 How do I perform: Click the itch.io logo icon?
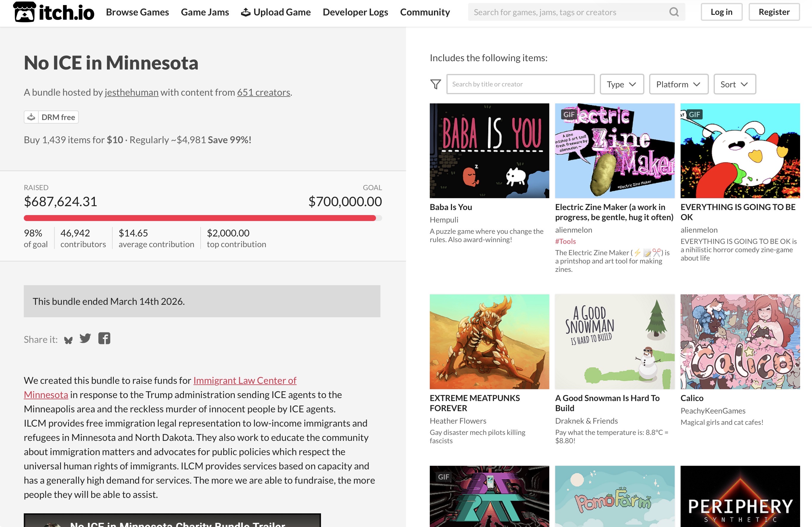[24, 12]
